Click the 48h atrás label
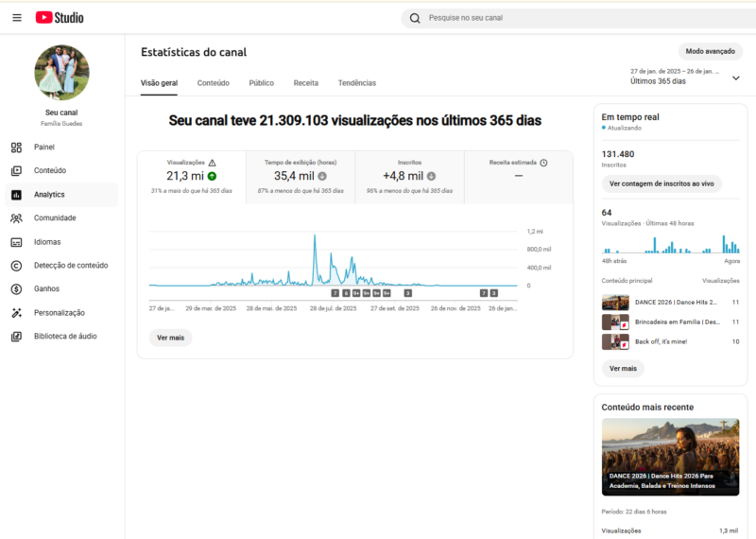756x539 pixels. click(613, 261)
